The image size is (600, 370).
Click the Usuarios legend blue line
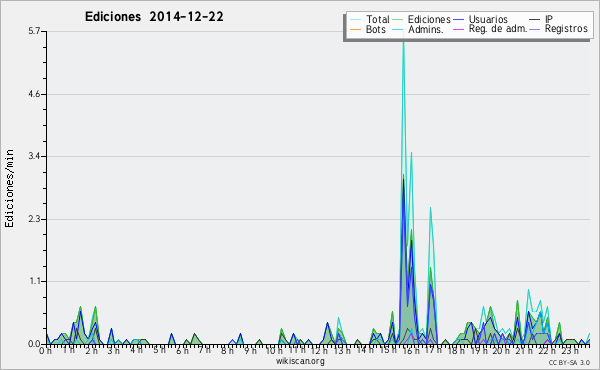click(x=458, y=20)
